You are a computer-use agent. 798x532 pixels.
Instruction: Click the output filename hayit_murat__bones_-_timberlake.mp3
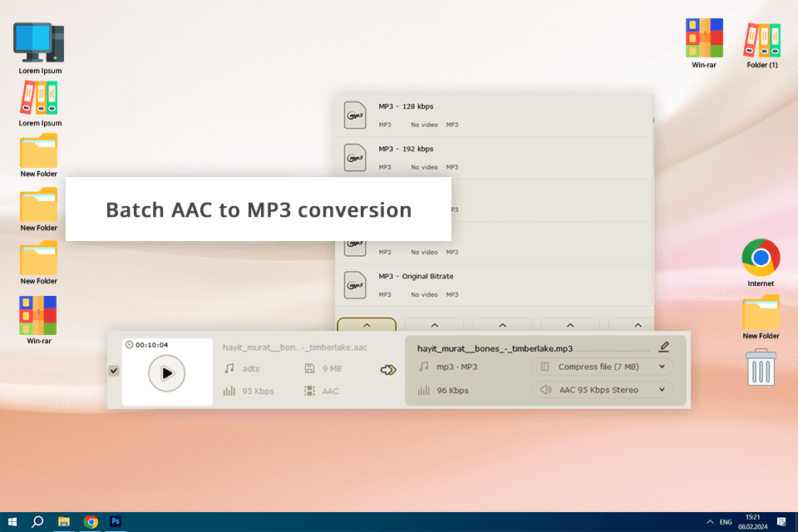tap(495, 349)
